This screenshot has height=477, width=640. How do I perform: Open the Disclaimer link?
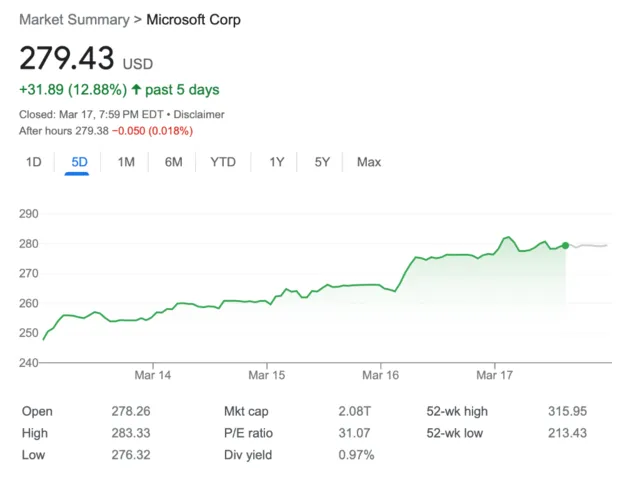[200, 115]
